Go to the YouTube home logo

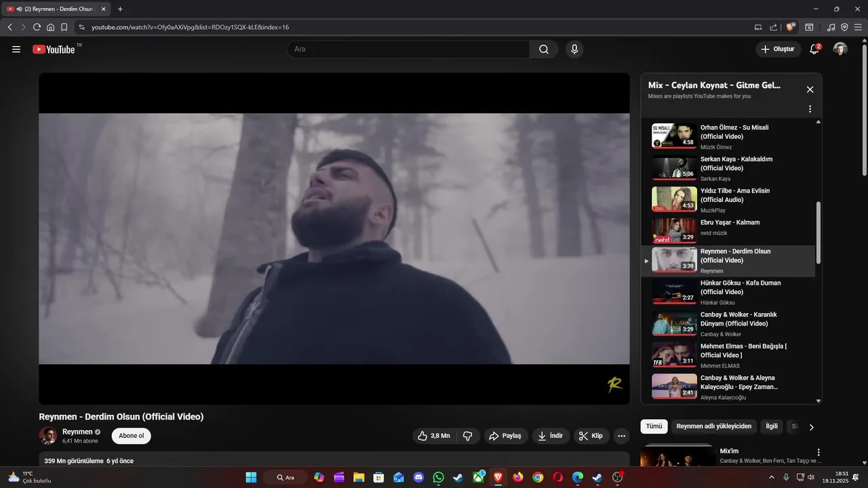(54, 49)
